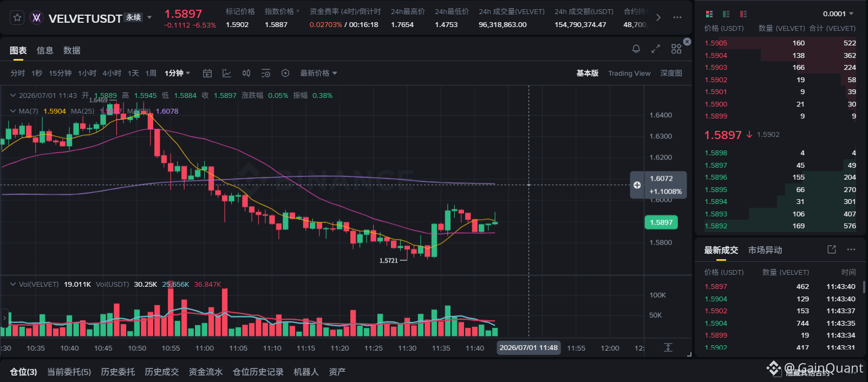868x382 pixels.
Task: Open the price alert bell icon
Action: [x=636, y=49]
